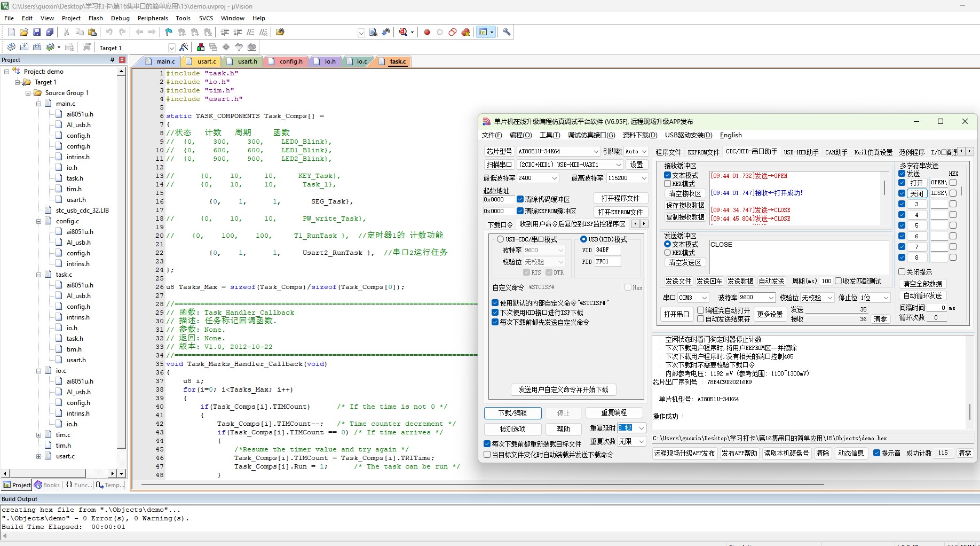The image size is (980, 546).
Task: Start debug session with magnifier icon
Action: 404,32
